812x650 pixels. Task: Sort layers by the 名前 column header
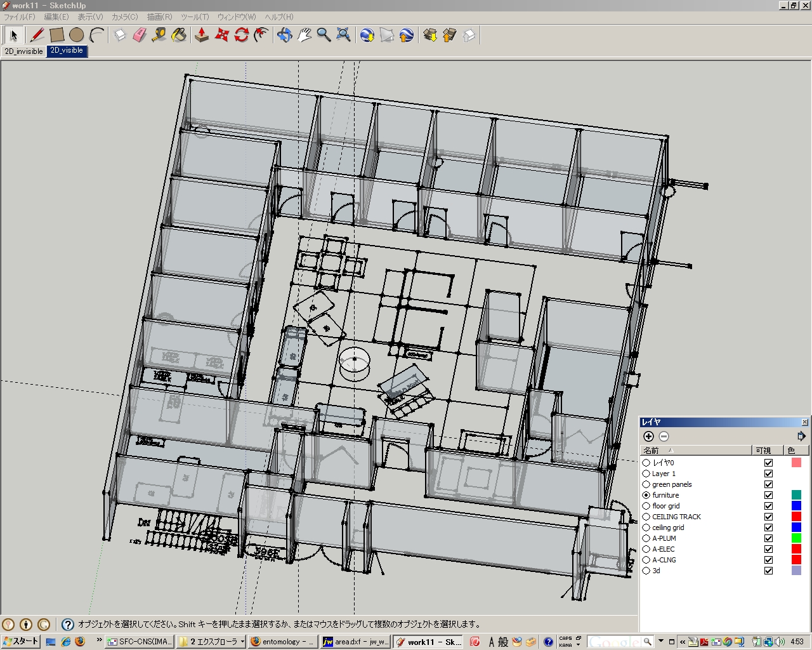(652, 450)
